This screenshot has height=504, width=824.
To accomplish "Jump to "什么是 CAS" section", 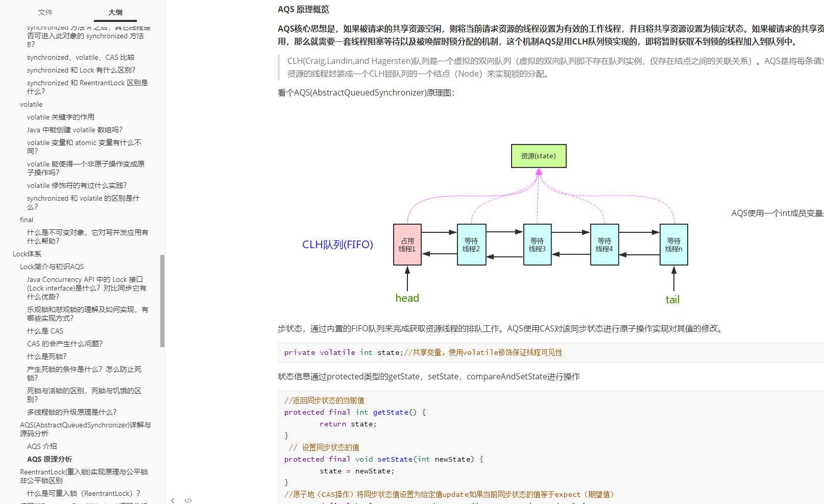I will pos(45,330).
